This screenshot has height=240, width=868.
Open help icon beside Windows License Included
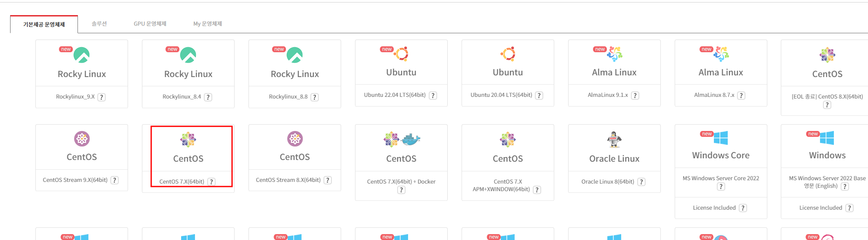point(849,208)
